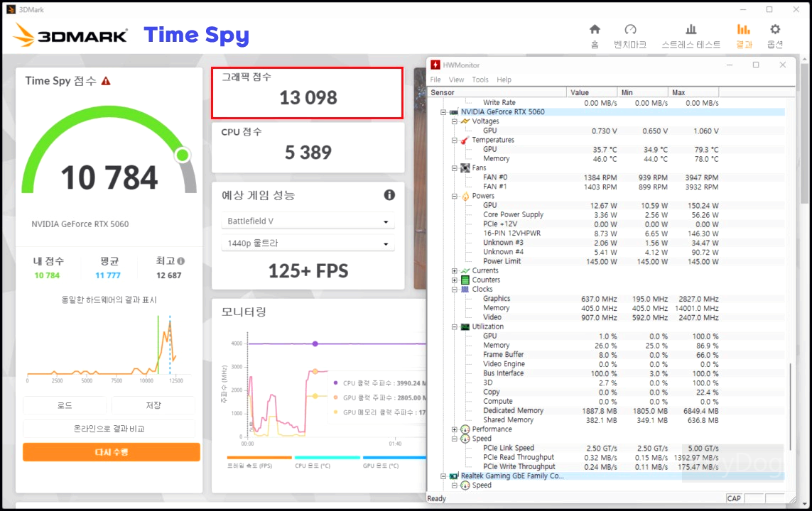The image size is (812, 511).
Task: Open the HWMonitor Tools menu
Action: pos(480,79)
